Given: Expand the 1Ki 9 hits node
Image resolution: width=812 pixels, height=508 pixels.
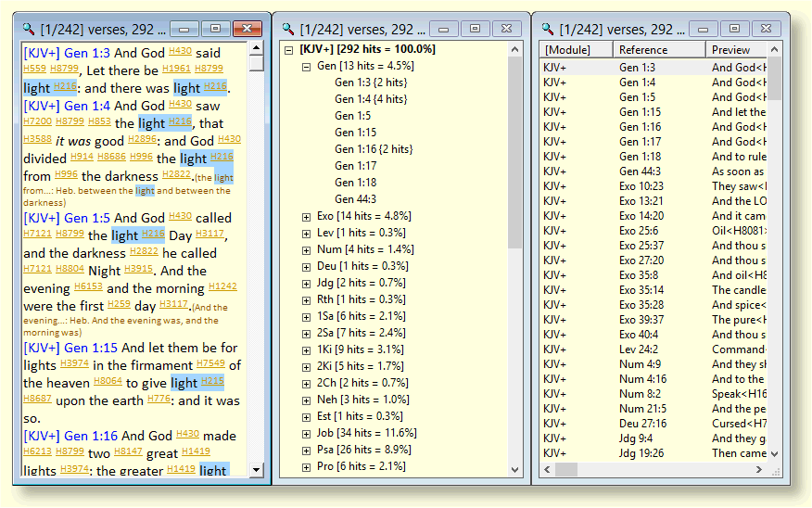Looking at the screenshot, I should point(306,350).
